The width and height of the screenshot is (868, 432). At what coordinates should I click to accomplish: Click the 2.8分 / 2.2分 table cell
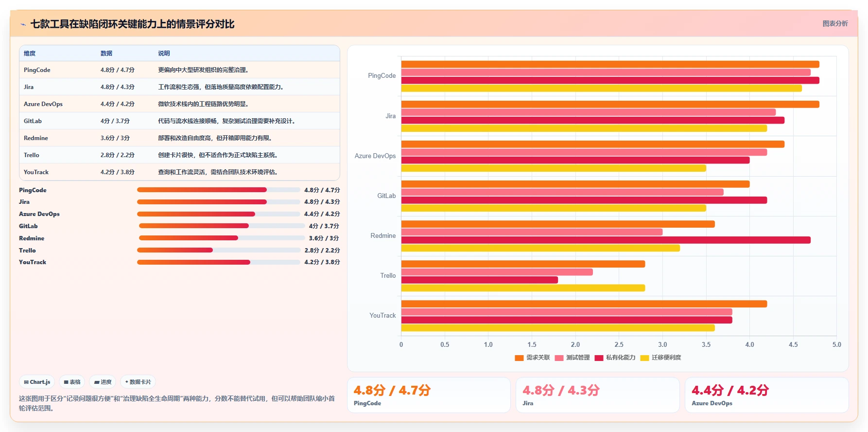point(118,155)
